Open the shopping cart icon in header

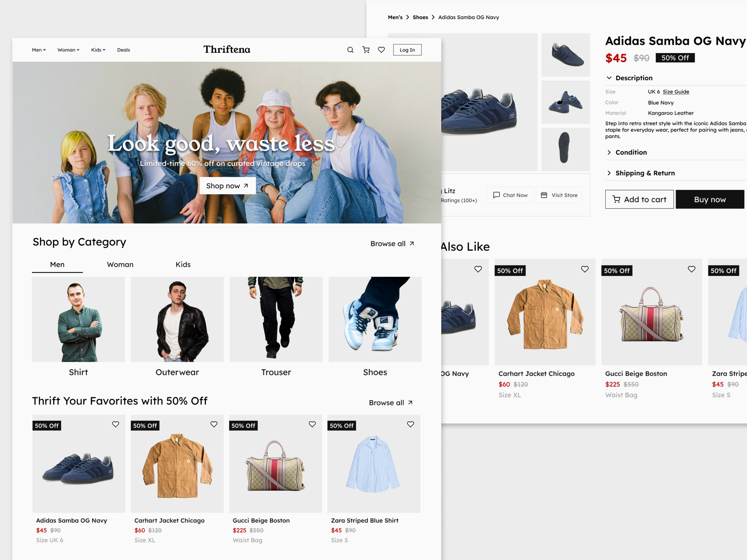coord(366,50)
